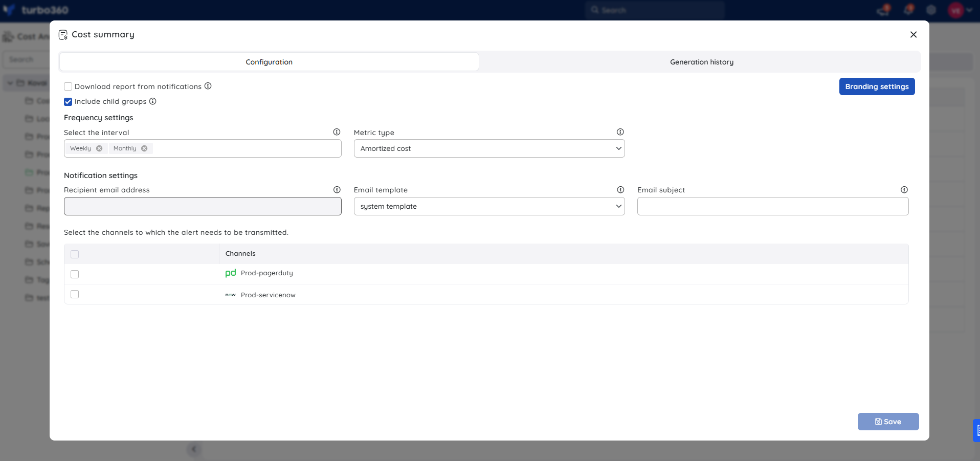
Task: Click the Channels column header
Action: point(240,254)
